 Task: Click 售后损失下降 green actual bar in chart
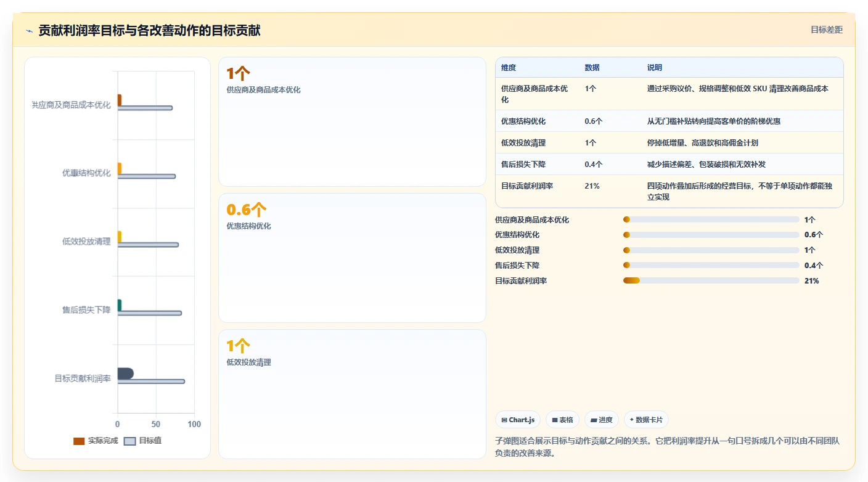120,305
